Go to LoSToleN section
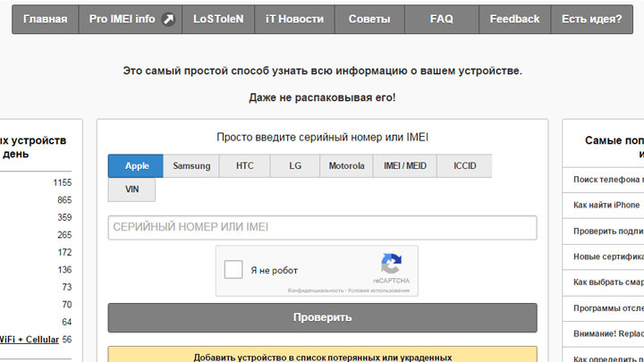This screenshot has height=362, width=644. [x=218, y=20]
